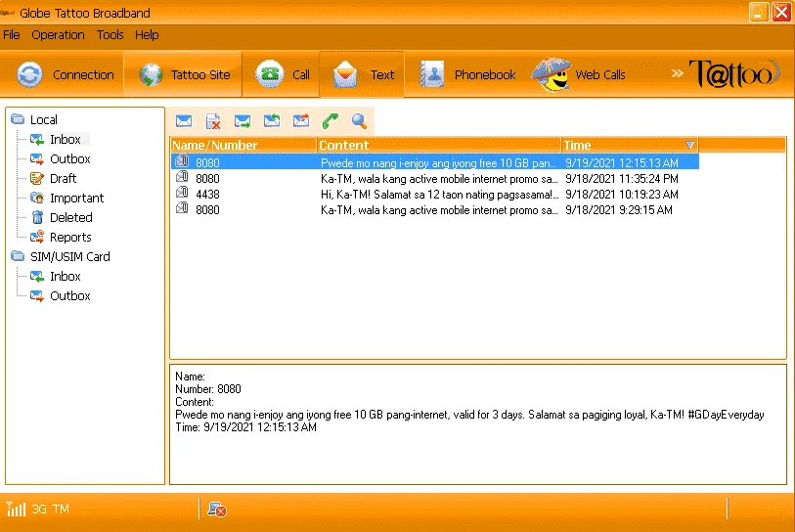
Task: Open the Deleted folder
Action: 71,217
